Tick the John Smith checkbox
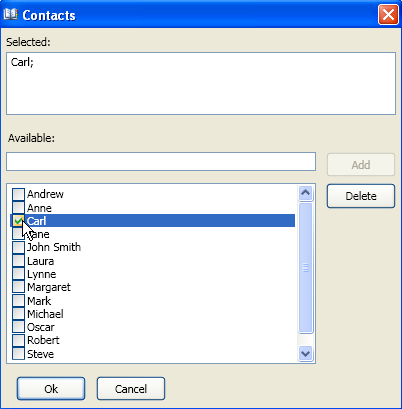This screenshot has width=402, height=409. (18, 247)
